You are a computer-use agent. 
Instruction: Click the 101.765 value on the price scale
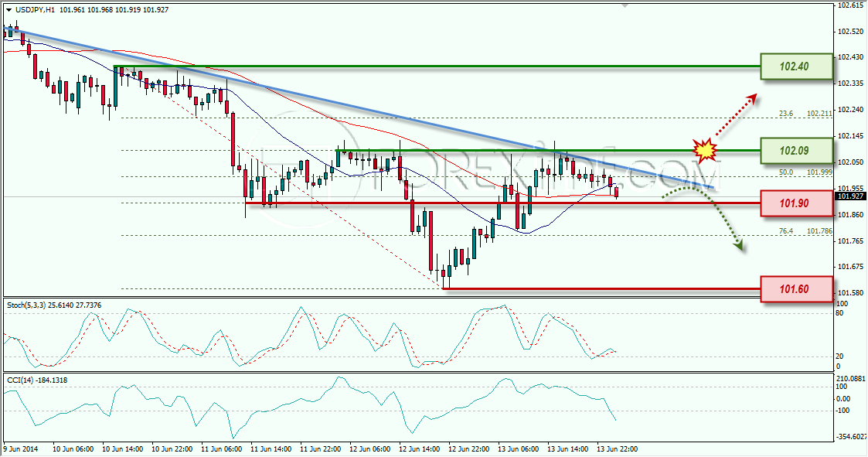[x=851, y=241]
